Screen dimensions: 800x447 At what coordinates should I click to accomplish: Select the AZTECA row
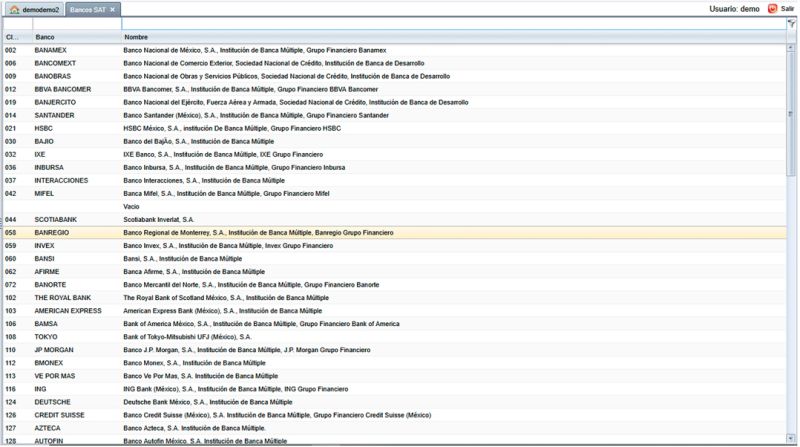click(x=394, y=428)
